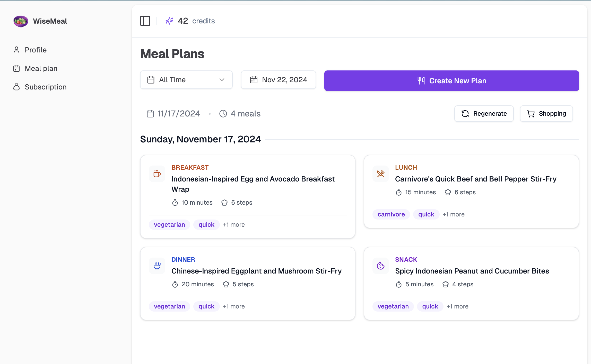This screenshot has width=591, height=364.
Task: Click the breakfast coffee cup icon
Action: (x=157, y=174)
